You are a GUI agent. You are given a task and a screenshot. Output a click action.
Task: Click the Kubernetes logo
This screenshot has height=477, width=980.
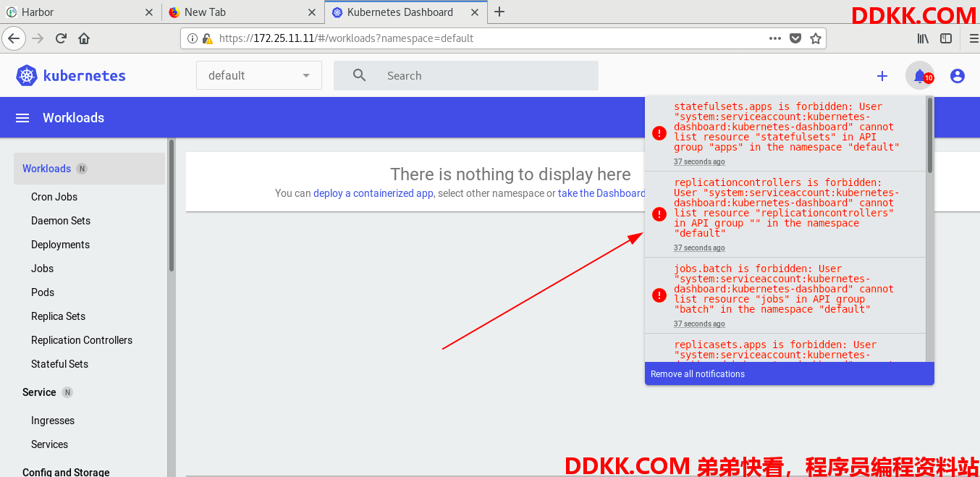coord(27,75)
